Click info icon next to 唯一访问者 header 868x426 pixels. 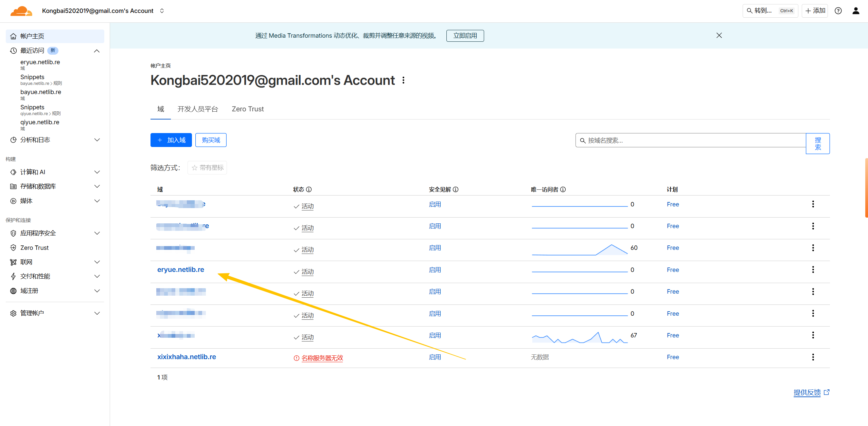coord(563,189)
